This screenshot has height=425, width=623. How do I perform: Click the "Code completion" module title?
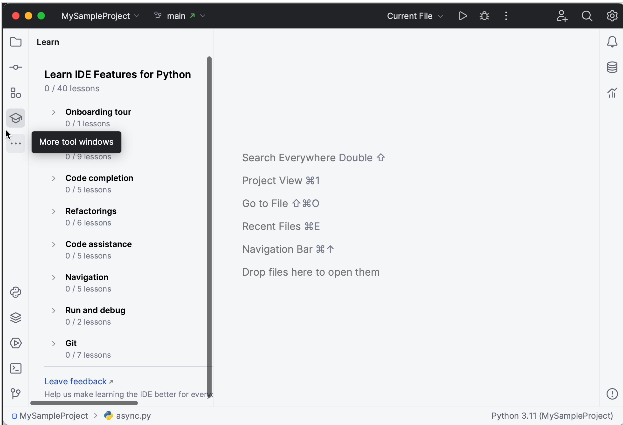99,178
